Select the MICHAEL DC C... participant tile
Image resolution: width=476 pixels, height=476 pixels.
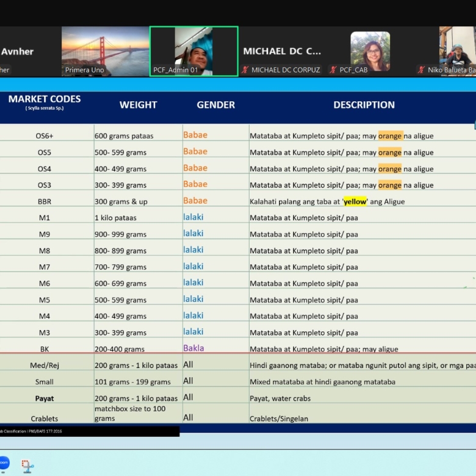coord(282,51)
